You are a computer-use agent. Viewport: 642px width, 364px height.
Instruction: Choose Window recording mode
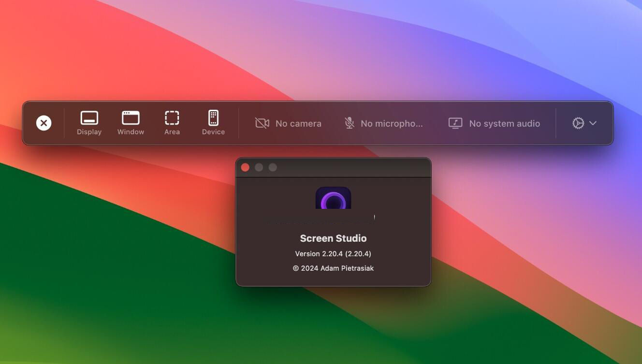pyautogui.click(x=131, y=123)
